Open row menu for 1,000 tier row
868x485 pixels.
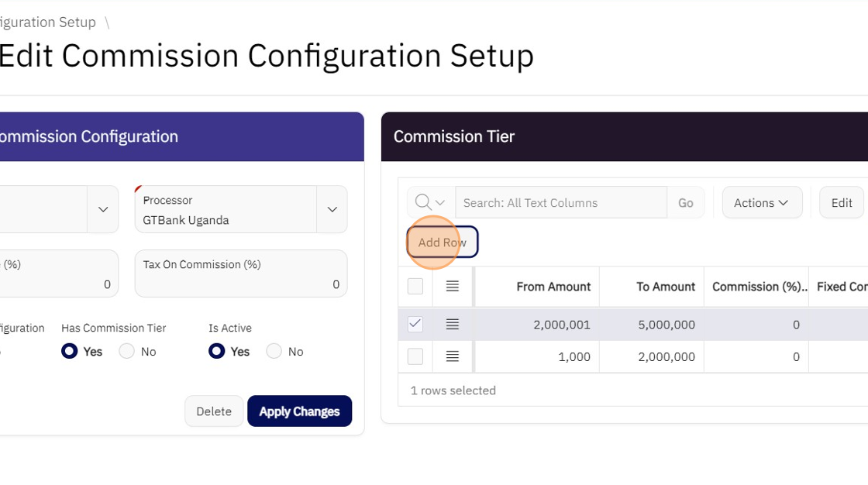[x=453, y=357]
